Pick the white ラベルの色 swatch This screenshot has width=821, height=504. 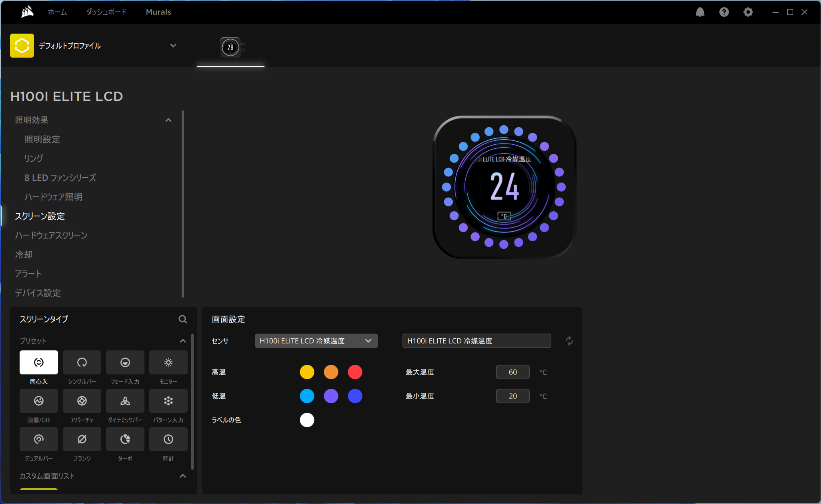(307, 420)
